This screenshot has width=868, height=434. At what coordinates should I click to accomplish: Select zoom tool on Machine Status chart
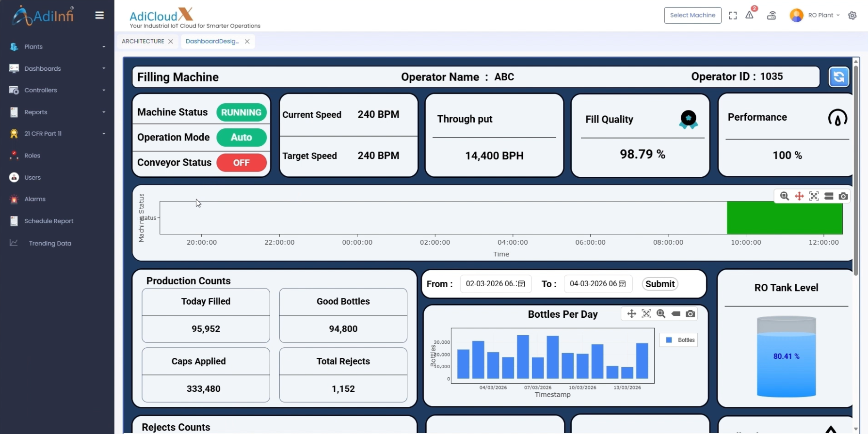point(784,196)
